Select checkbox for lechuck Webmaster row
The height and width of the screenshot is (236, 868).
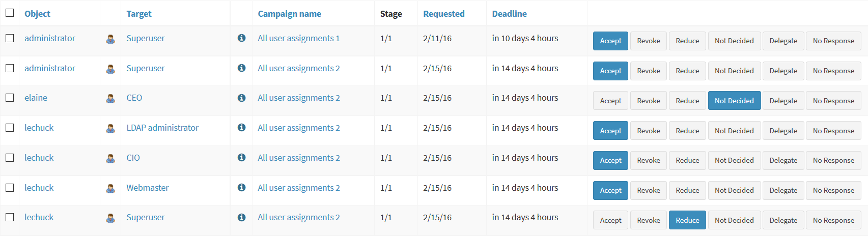click(10, 187)
